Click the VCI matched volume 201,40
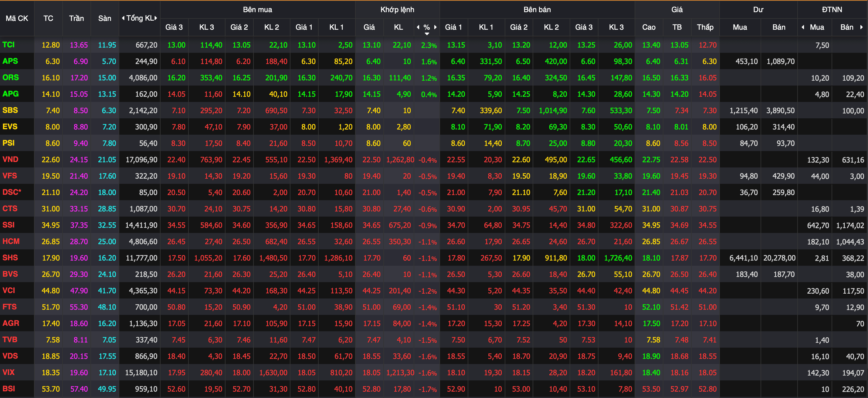The width and height of the screenshot is (868, 398). coord(400,291)
